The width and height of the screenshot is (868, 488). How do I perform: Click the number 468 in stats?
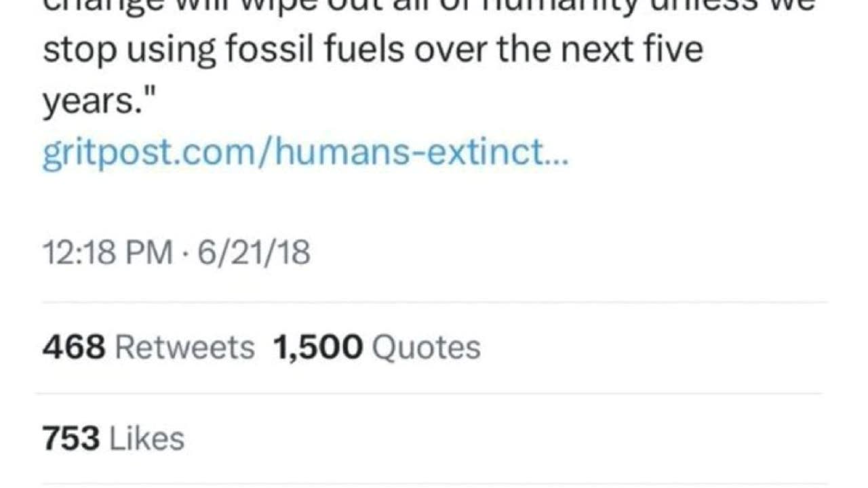[x=74, y=348]
